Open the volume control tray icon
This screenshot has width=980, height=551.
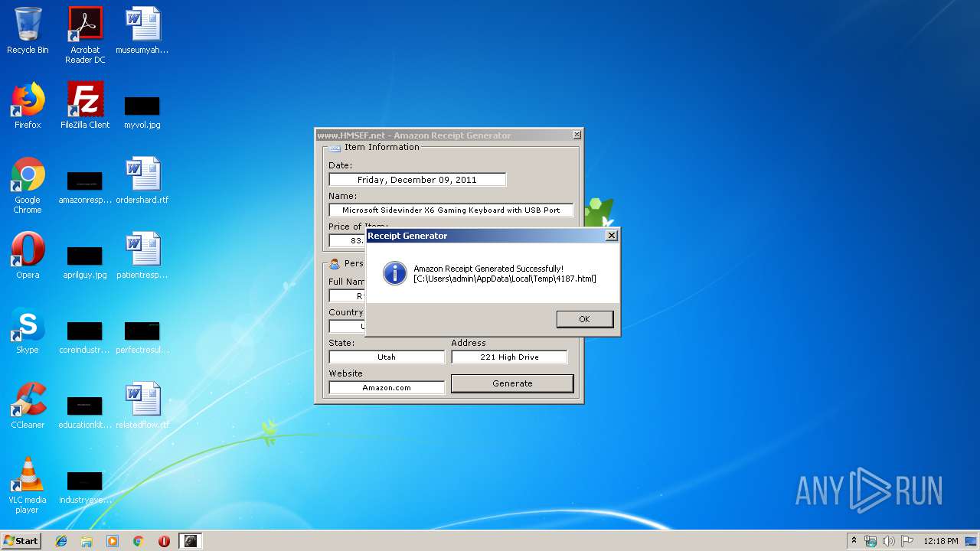coord(889,541)
